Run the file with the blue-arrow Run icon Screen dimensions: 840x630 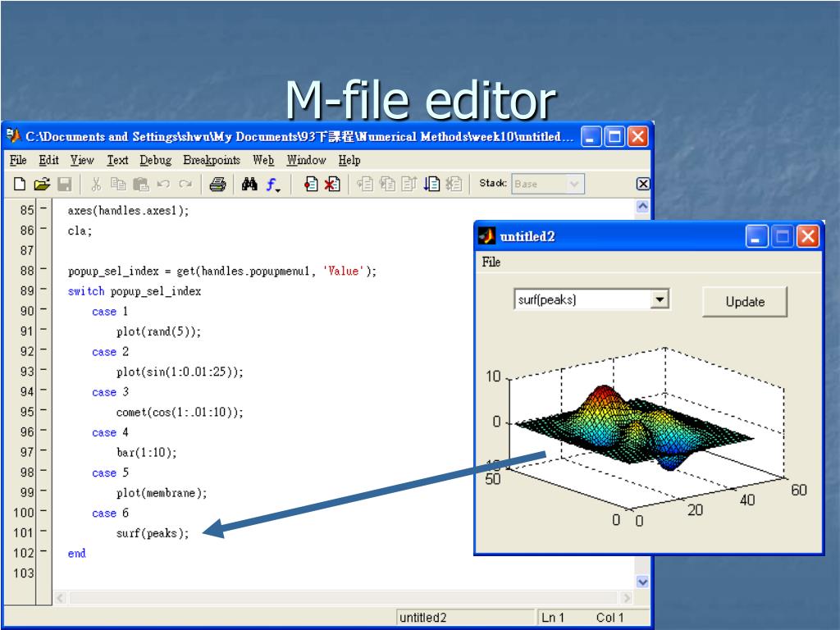pos(431,185)
